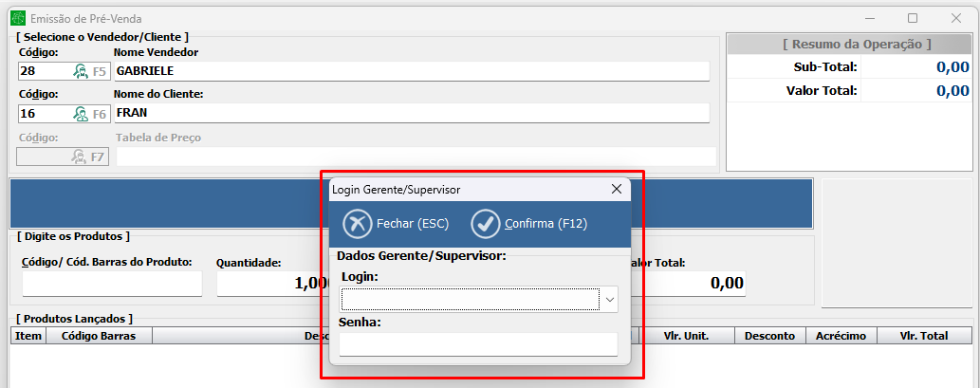The image size is (980, 388).
Task: Close the Login Gerente/Supervisor dialog
Action: [x=616, y=190]
